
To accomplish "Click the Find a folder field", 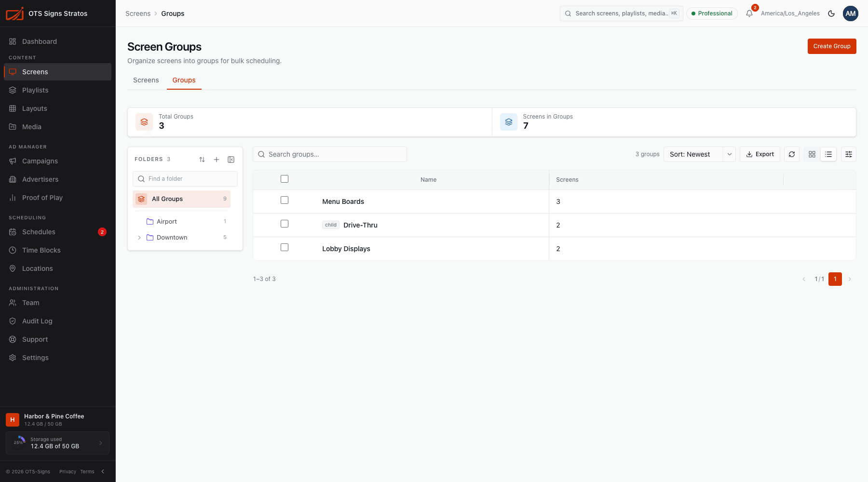I will coord(185,179).
